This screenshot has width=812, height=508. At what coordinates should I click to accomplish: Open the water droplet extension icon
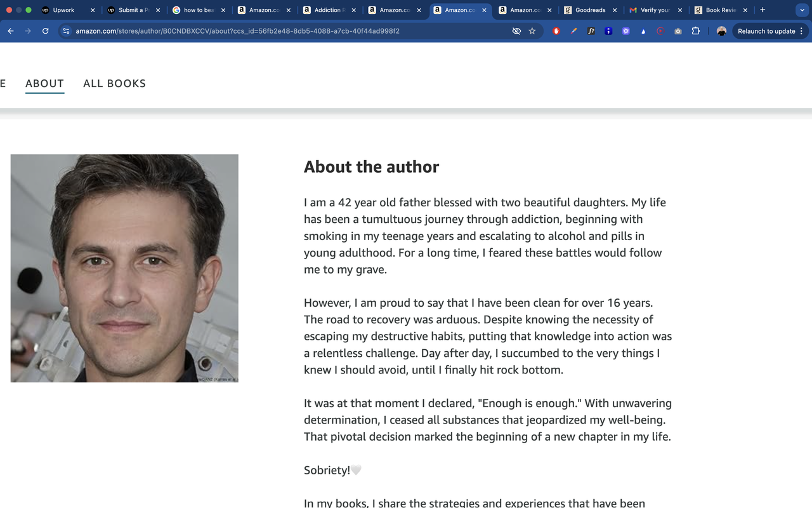click(643, 30)
